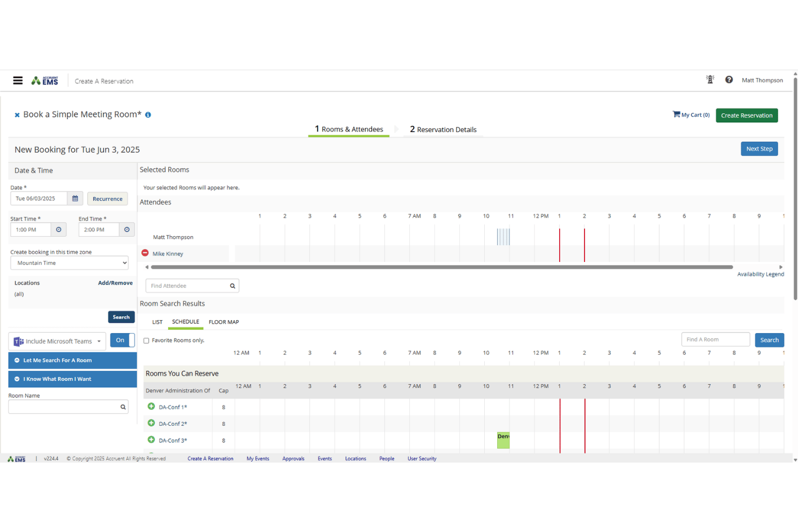Click the Create Reservation button
This screenshot has height=532, width=798.
(747, 115)
